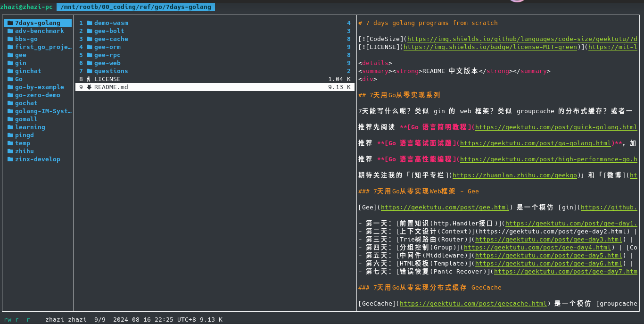The height and width of the screenshot is (324, 644).
Task: Open the gee-web directory entry
Action: (107, 63)
